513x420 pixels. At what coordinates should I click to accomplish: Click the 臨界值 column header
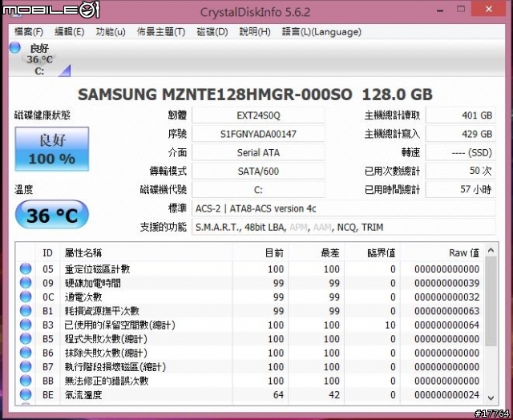(372, 252)
